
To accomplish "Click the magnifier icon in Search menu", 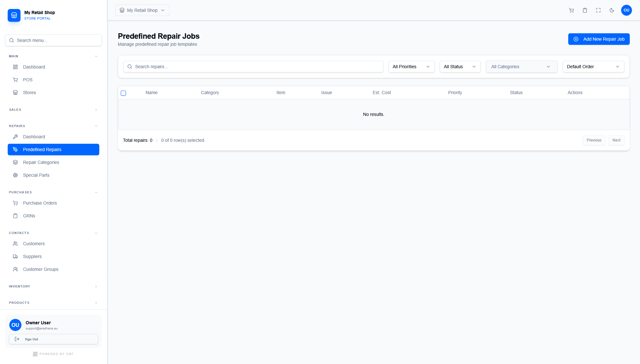I will [12, 40].
